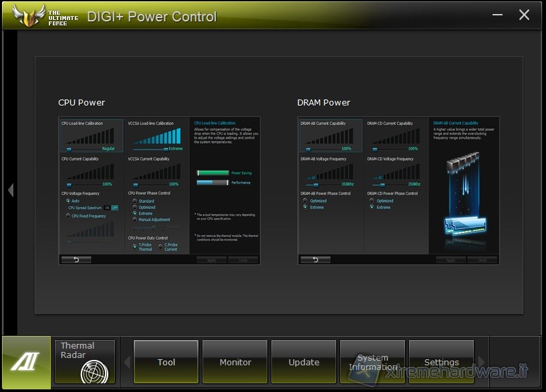The image size is (546, 392).
Task: Click the back arrow in CPU Power panel
Action: coord(76,259)
